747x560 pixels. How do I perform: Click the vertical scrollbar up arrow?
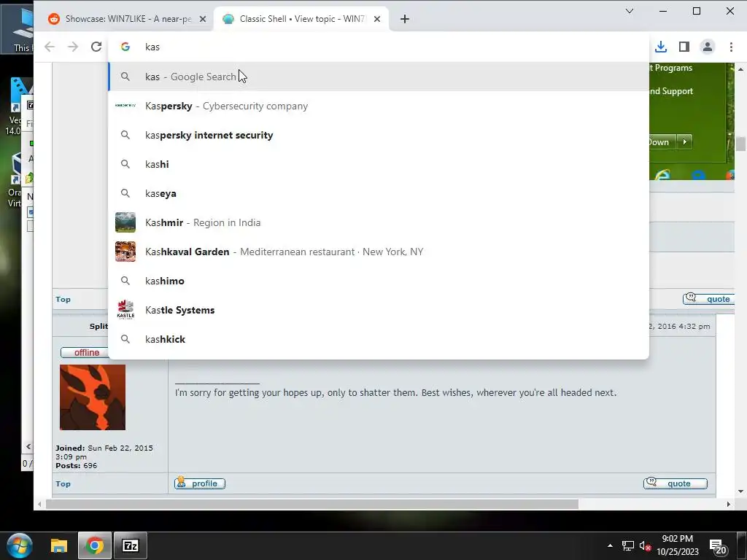tap(740, 69)
